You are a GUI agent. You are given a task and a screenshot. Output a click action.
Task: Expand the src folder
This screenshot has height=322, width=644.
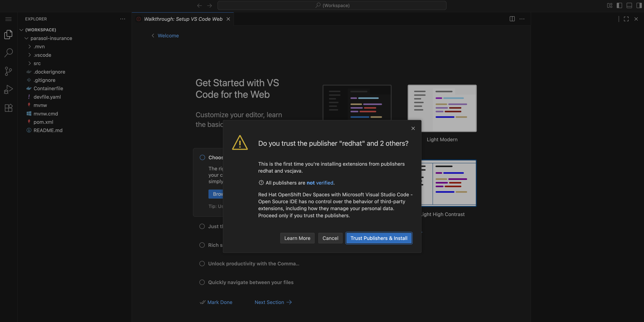37,63
